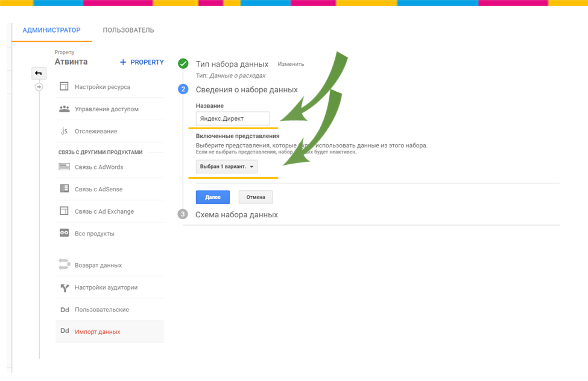This screenshot has height=381, width=588.
Task: Switch to the Администратор tab
Action: 51,30
